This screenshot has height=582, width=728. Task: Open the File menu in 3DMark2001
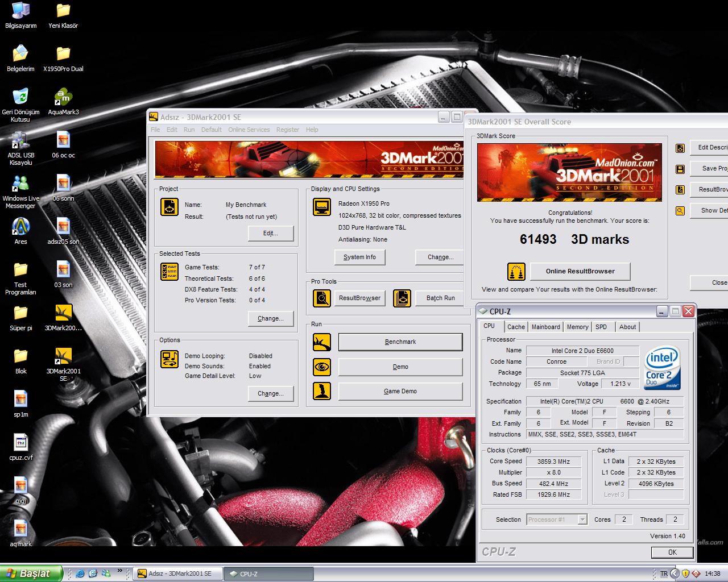tap(155, 130)
